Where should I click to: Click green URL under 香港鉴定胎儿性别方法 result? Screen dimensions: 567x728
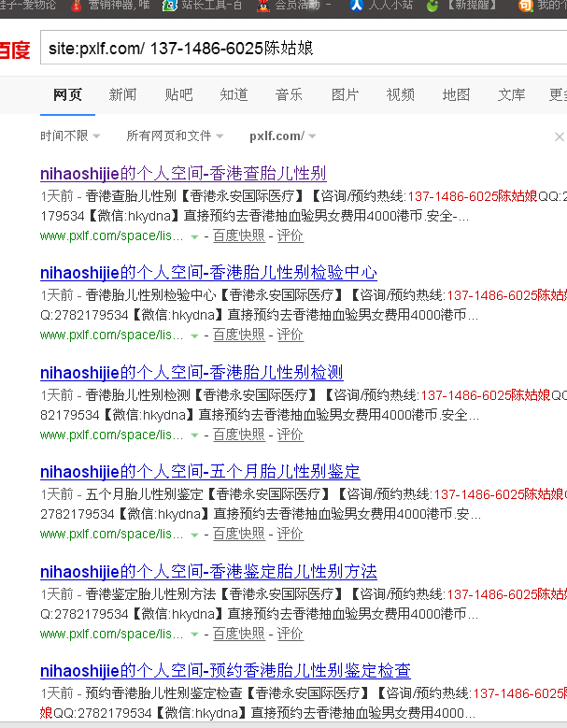111,634
